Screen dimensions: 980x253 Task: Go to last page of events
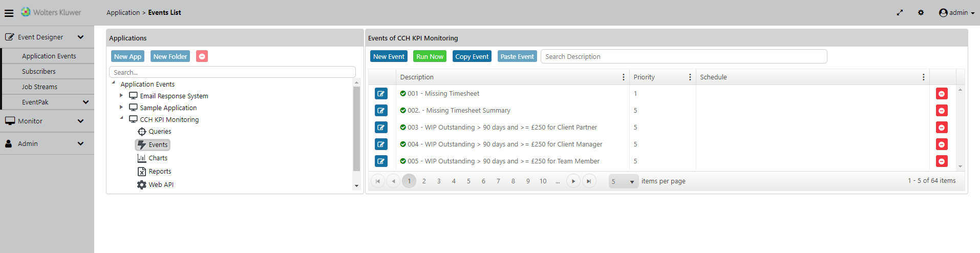(589, 181)
